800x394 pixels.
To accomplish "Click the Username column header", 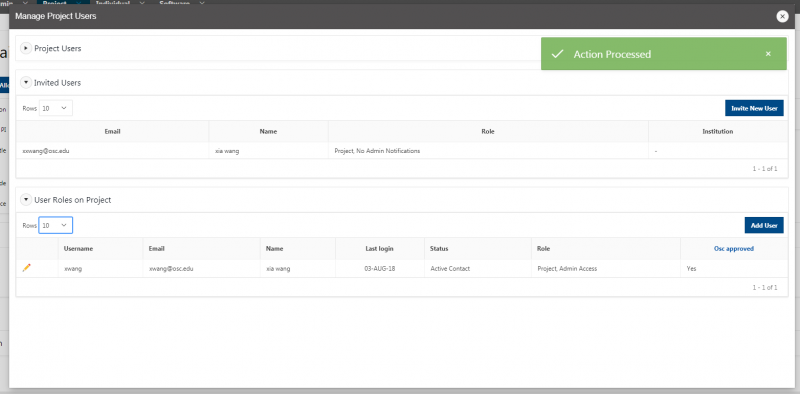I will [x=78, y=249].
